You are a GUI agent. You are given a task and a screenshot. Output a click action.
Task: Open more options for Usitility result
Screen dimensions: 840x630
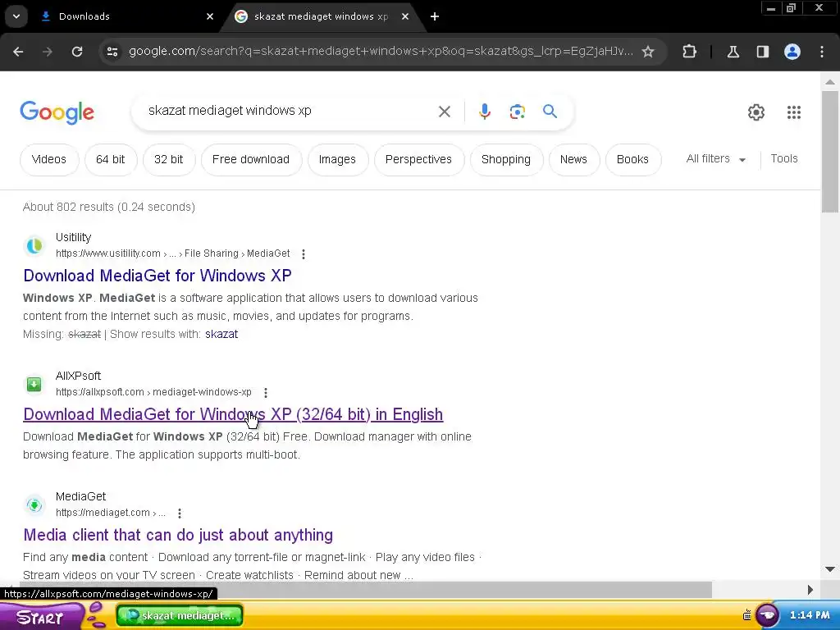click(x=304, y=254)
